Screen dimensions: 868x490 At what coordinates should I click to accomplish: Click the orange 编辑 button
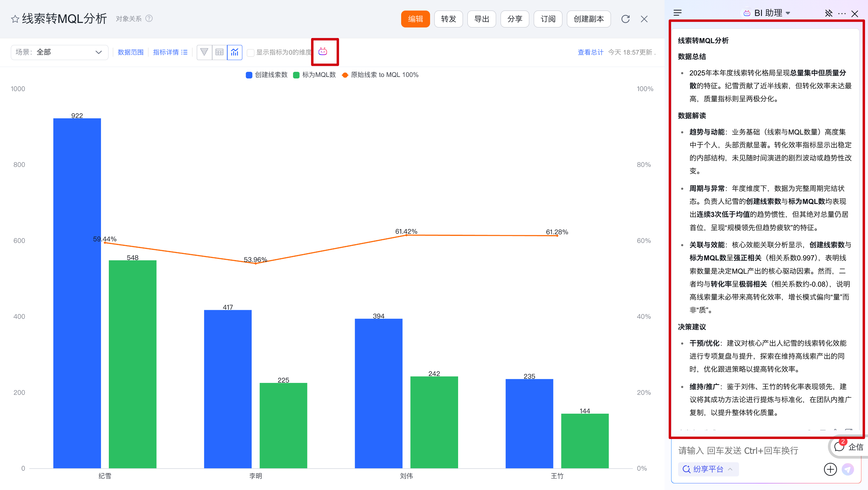tap(415, 19)
